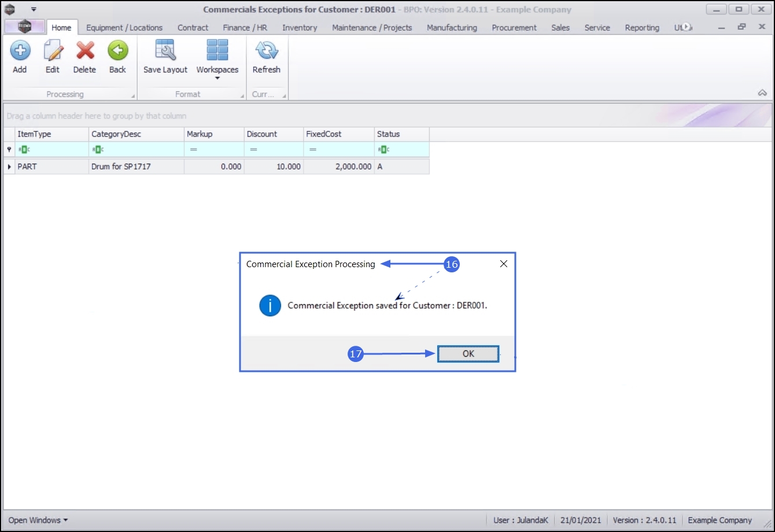Click the Status filter row cell
This screenshot has height=532, width=775.
402,149
